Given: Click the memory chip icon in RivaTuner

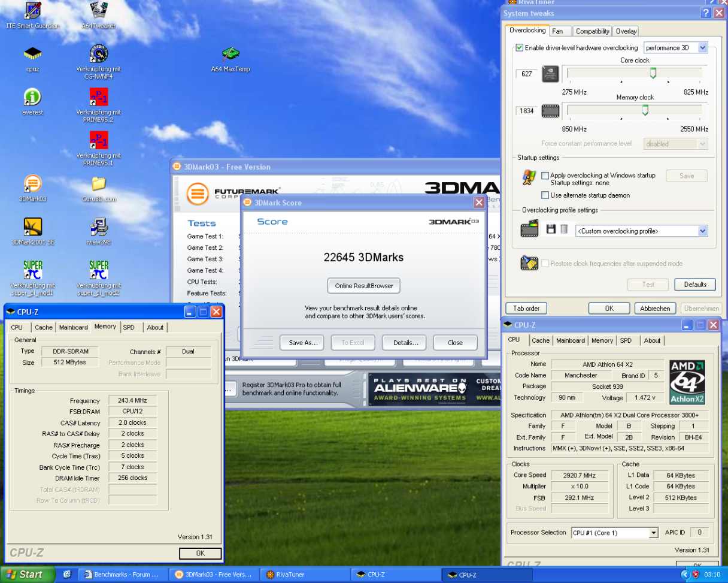Looking at the screenshot, I should [x=550, y=111].
